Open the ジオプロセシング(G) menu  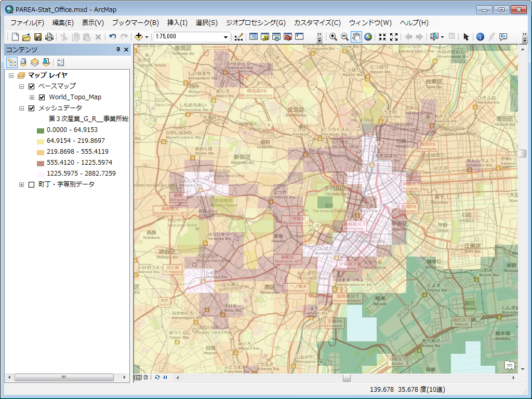(x=256, y=23)
